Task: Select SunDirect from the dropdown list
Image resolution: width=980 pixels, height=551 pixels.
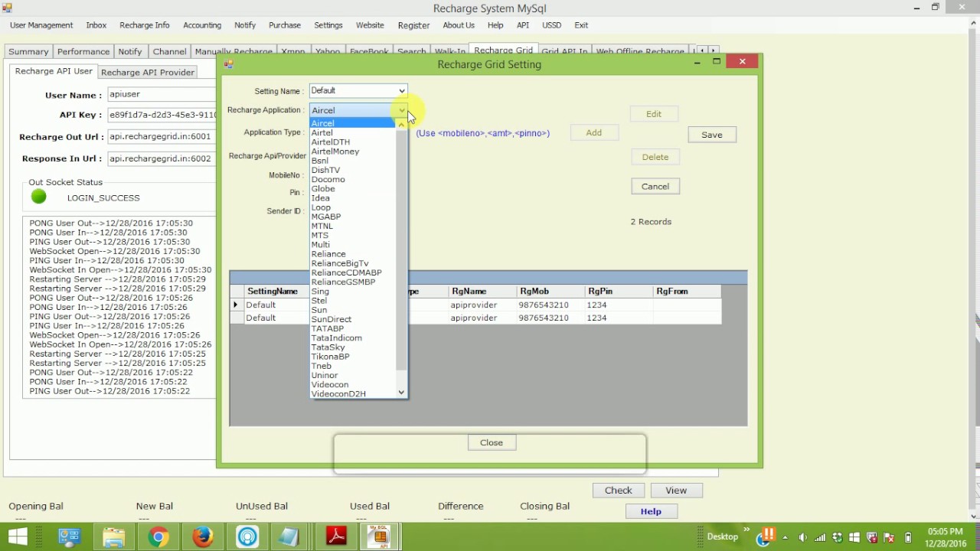Action: [332, 319]
